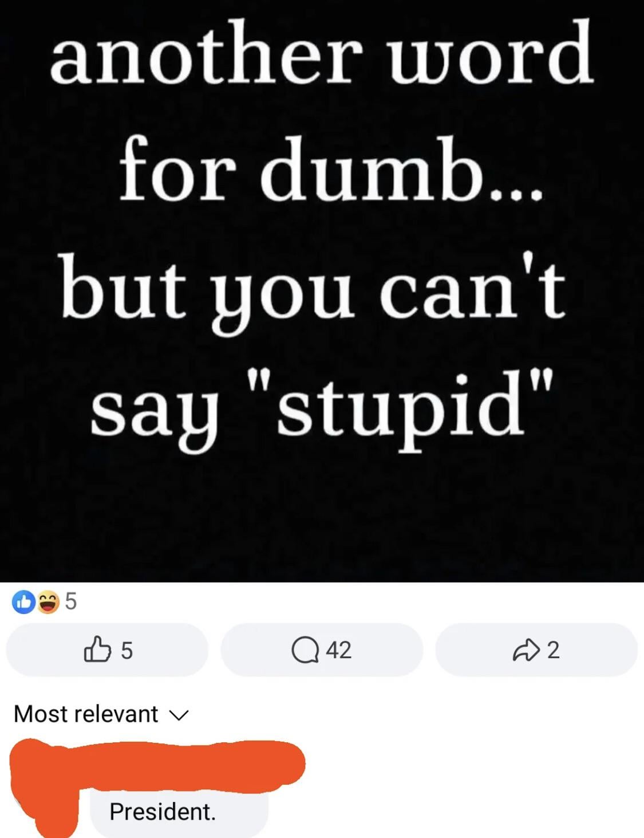Expand the chevron next to Most relevant

pyautogui.click(x=179, y=715)
